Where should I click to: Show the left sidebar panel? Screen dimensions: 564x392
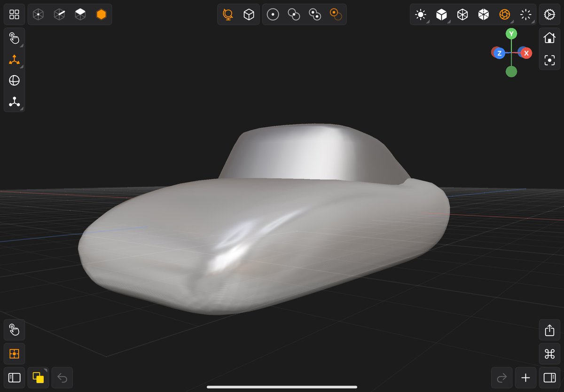pos(14,377)
